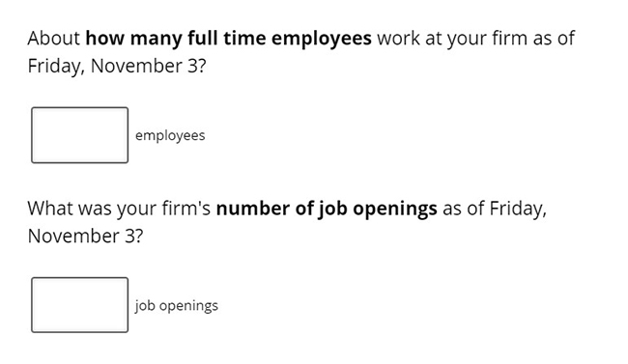
Task: Click bold text "number of job openings"
Action: coord(327,209)
